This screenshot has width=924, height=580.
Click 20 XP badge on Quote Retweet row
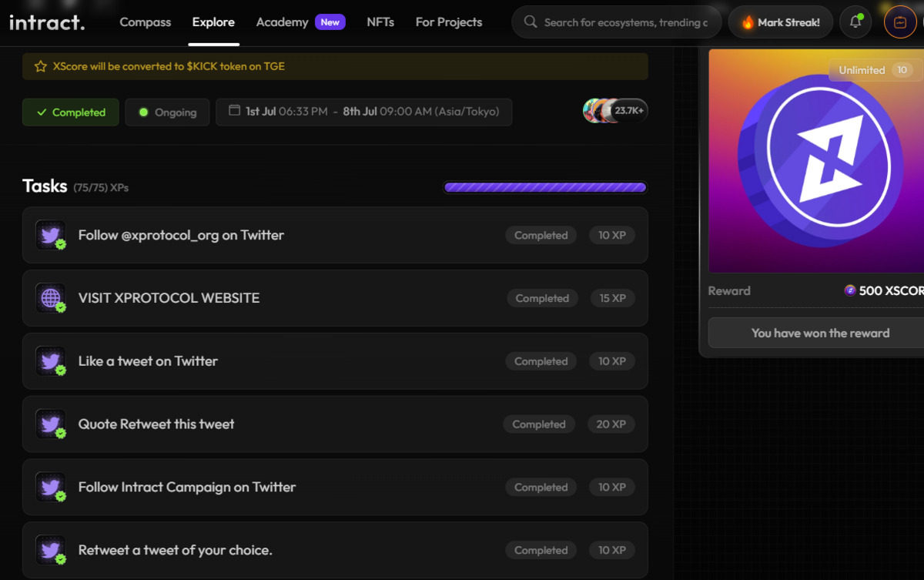click(611, 424)
